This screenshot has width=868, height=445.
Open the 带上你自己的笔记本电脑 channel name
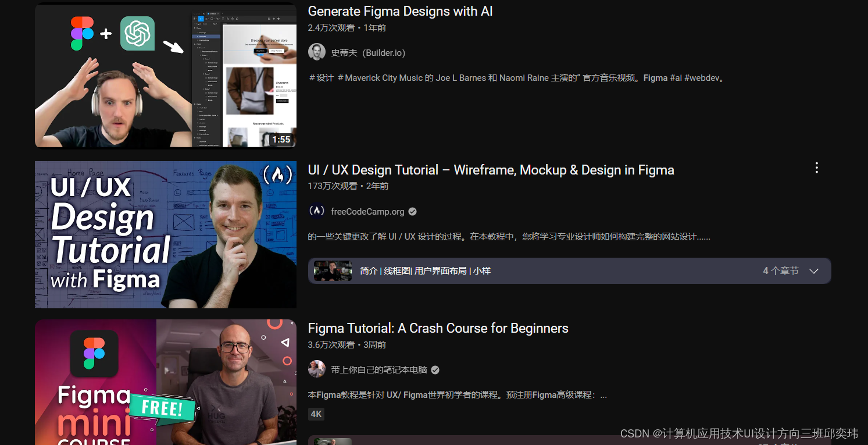click(378, 369)
